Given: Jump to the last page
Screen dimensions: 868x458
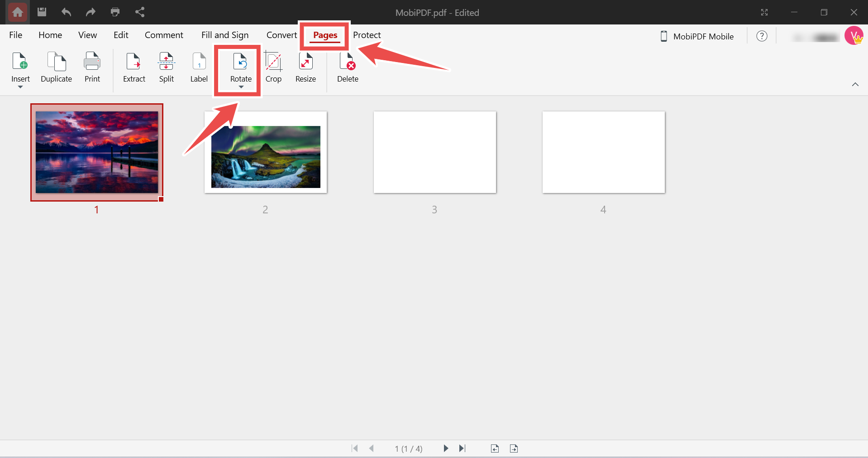Looking at the screenshot, I should (462, 448).
